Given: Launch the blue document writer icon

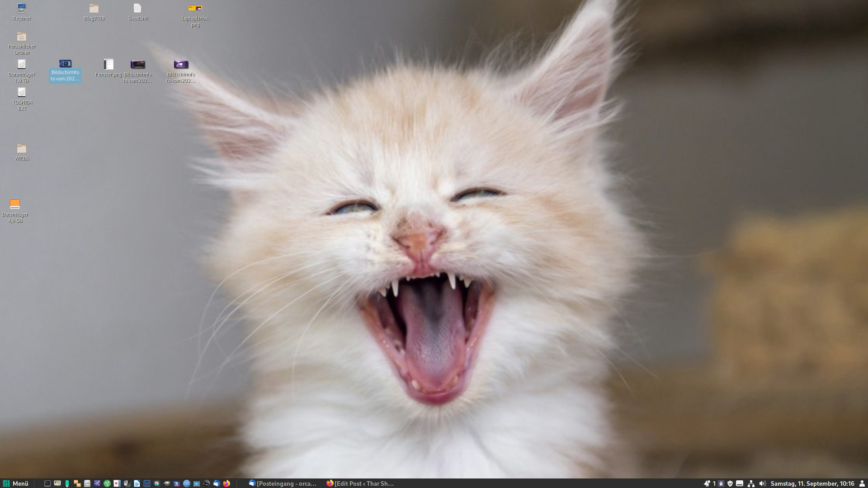Looking at the screenshot, I should 137,483.
